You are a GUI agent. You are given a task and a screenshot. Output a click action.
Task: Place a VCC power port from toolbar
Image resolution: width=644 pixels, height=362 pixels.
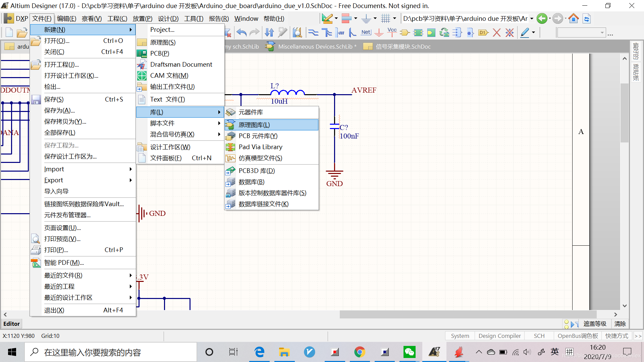(392, 33)
